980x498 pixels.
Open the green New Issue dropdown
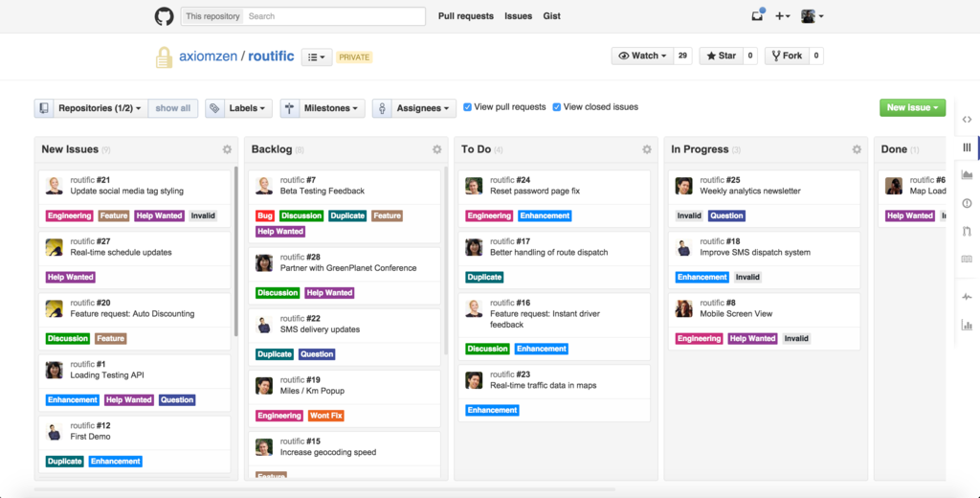[x=912, y=107]
